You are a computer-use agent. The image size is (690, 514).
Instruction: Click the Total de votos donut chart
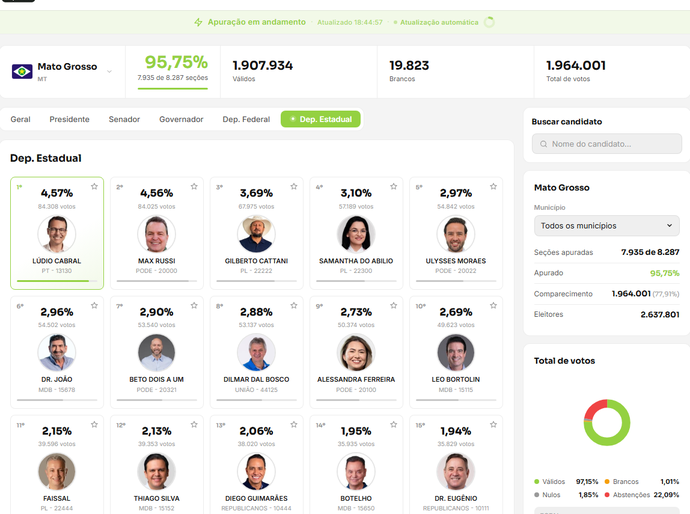pos(607,422)
